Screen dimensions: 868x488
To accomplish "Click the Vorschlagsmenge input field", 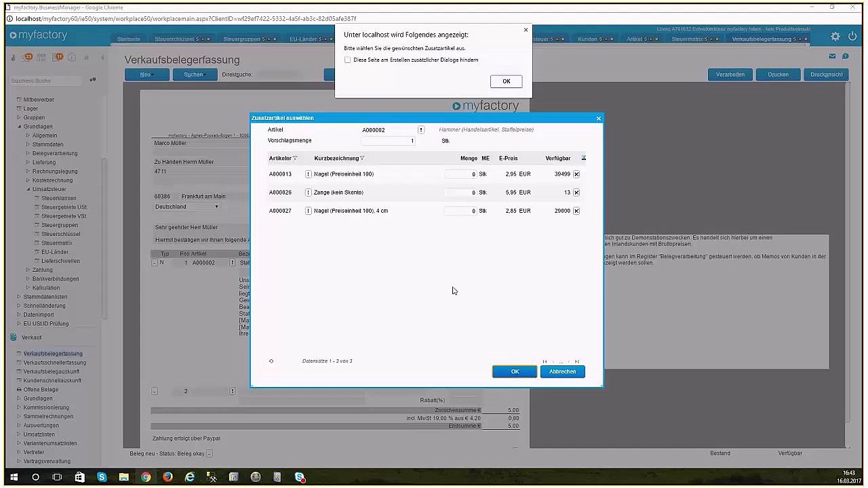I will pos(387,141).
